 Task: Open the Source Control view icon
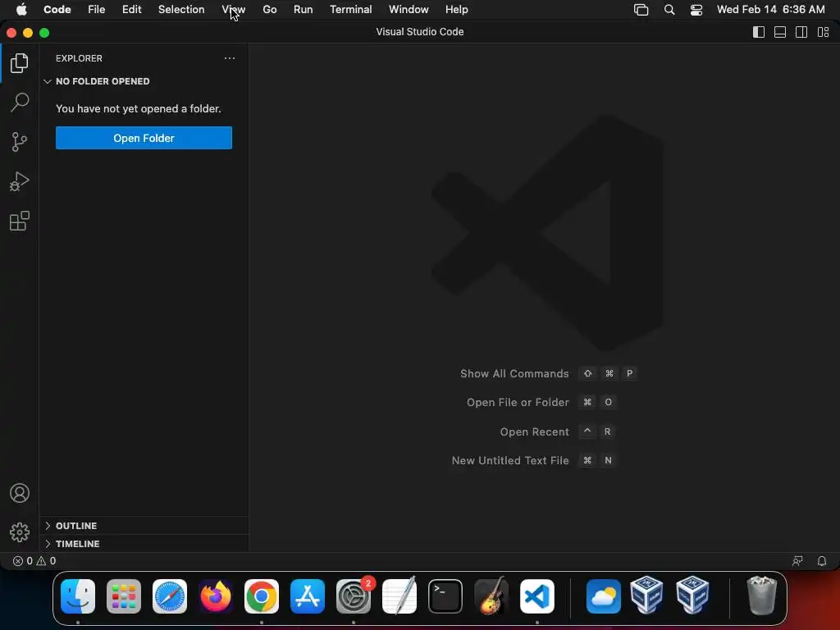click(20, 142)
